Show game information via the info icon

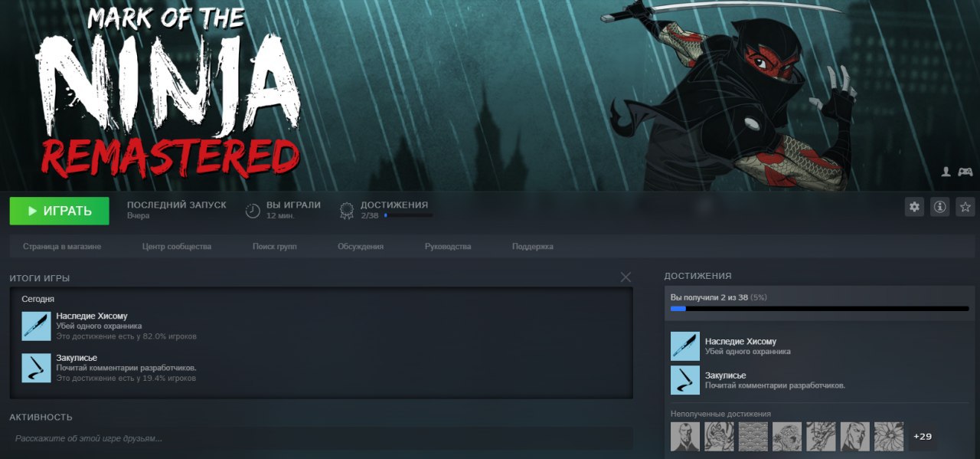click(x=940, y=207)
